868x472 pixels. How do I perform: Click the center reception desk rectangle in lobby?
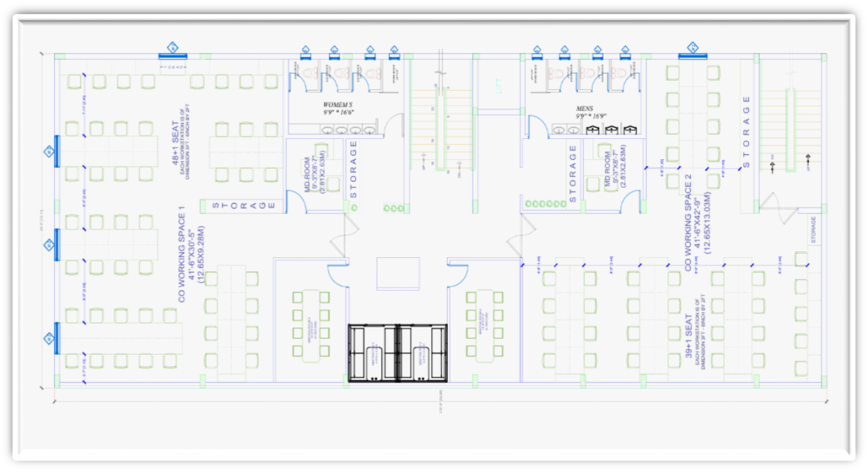pos(398,275)
